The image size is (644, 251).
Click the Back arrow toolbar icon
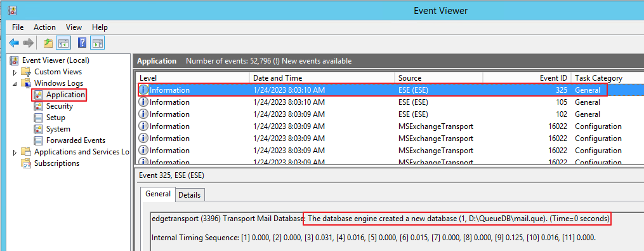[x=14, y=43]
